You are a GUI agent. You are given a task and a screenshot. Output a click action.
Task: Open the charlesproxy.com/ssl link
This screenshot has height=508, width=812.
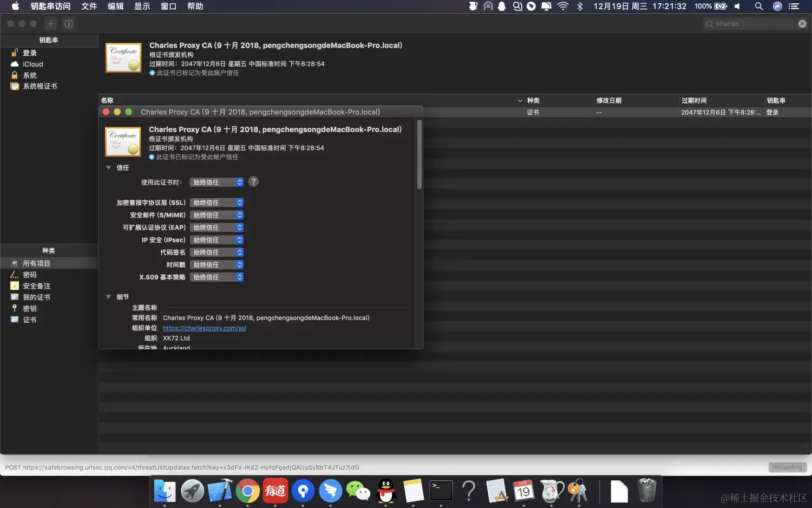[x=205, y=328]
